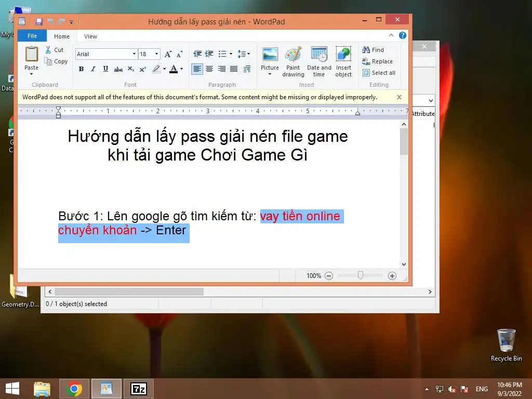Switch to the Home tab
The height and width of the screenshot is (399, 532).
[x=62, y=36]
